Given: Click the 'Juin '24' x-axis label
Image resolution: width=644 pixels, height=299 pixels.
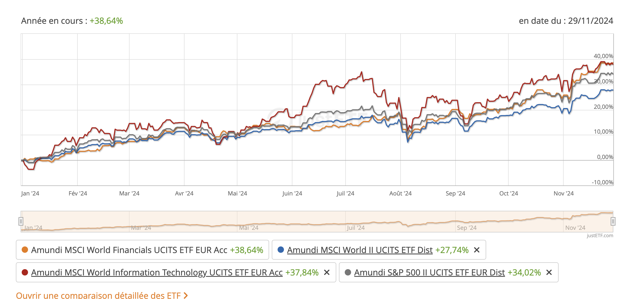Looking at the screenshot, I should (x=292, y=193).
